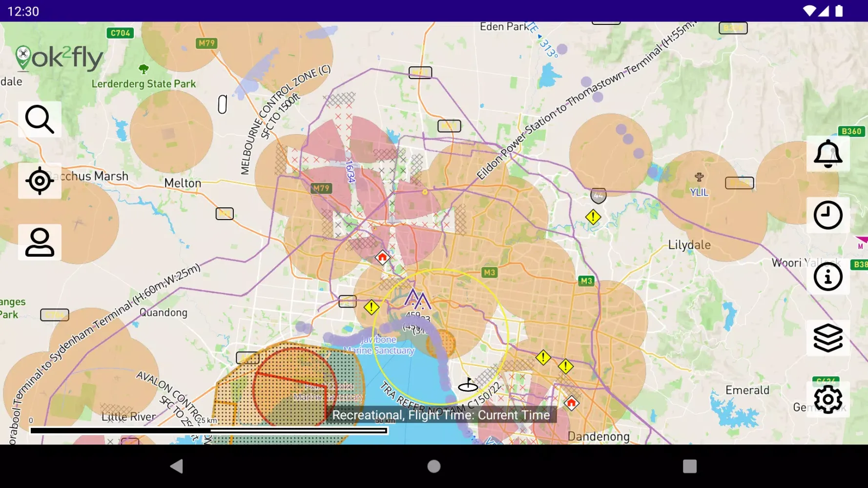This screenshot has height=488, width=868.
Task: Select the Melton town label
Action: pos(183,183)
